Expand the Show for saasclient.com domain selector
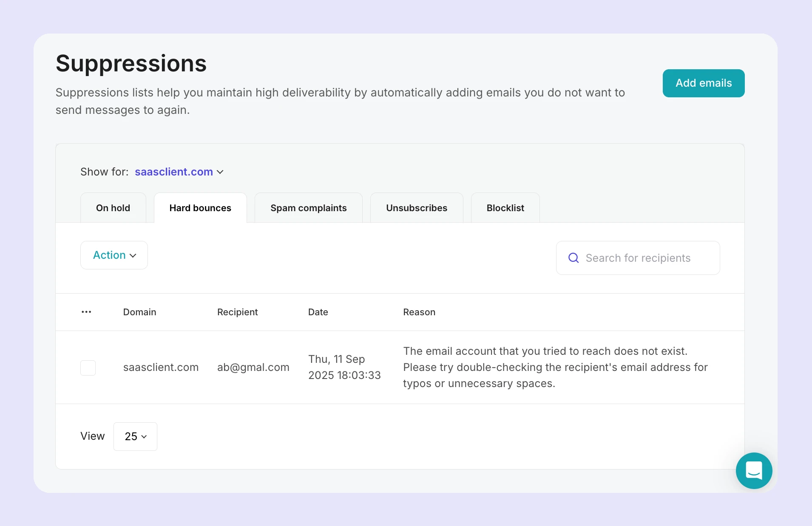Viewport: 812px width, 526px height. (x=179, y=172)
